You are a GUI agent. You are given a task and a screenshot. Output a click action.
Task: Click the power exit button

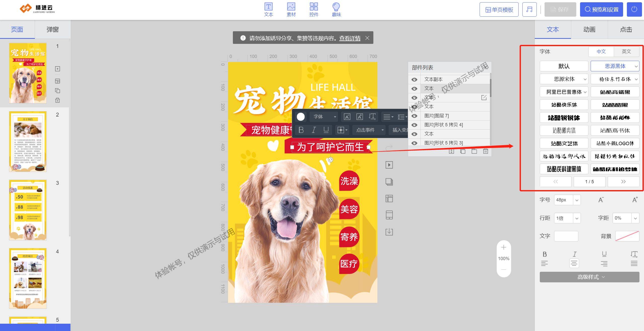point(634,10)
